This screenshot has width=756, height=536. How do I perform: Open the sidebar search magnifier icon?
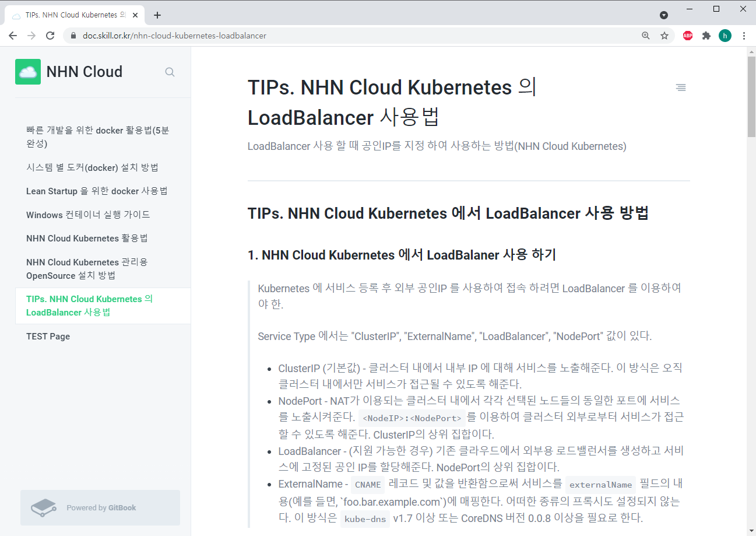pyautogui.click(x=170, y=72)
